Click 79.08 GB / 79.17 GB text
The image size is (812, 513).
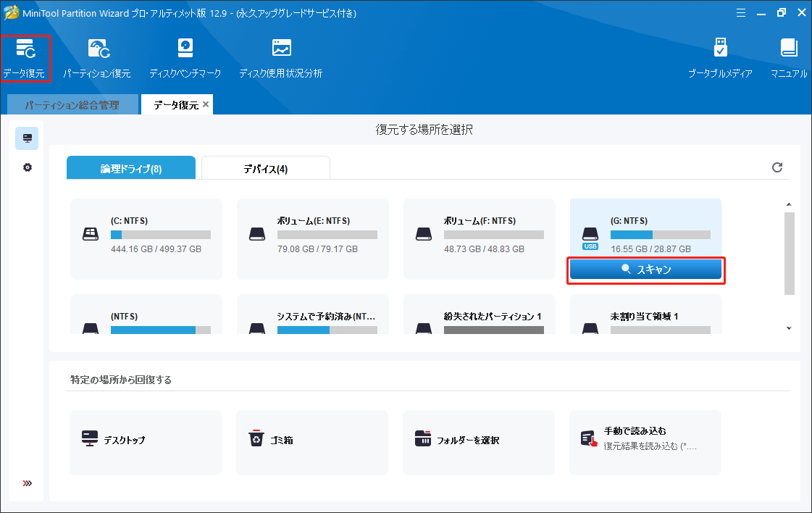pos(317,249)
